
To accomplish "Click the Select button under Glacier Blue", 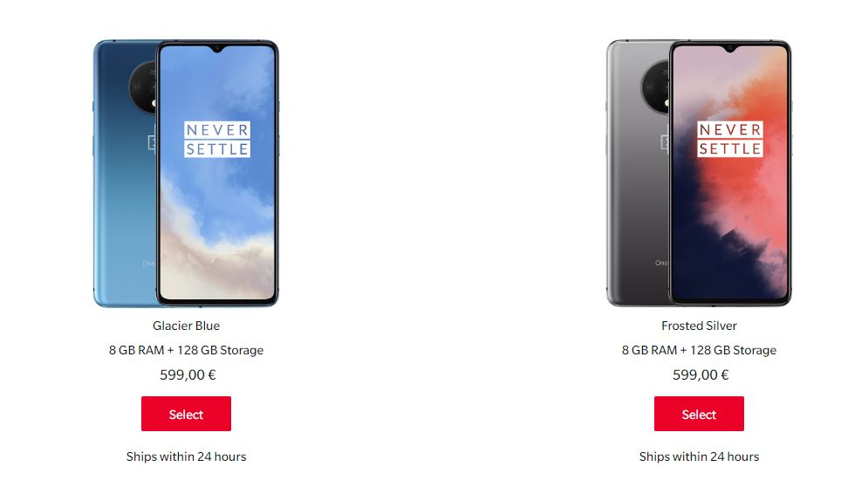I will tap(186, 414).
